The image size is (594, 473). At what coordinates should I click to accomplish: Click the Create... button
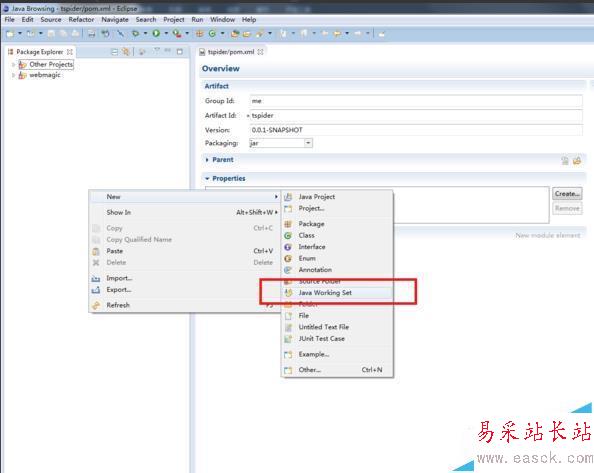567,194
